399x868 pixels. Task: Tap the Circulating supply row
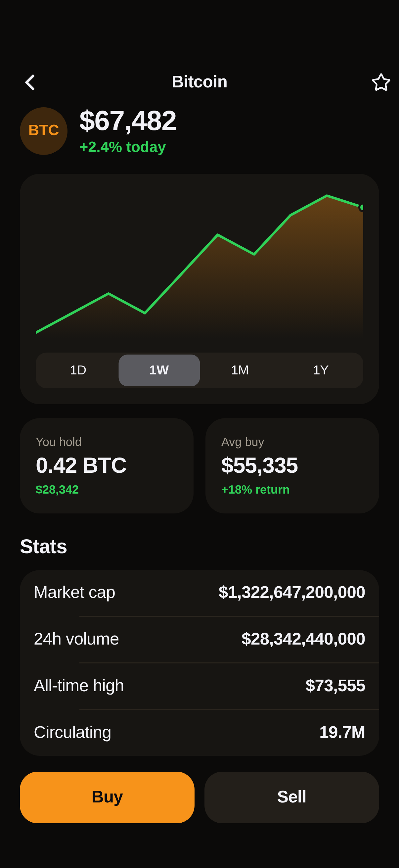[199, 733]
